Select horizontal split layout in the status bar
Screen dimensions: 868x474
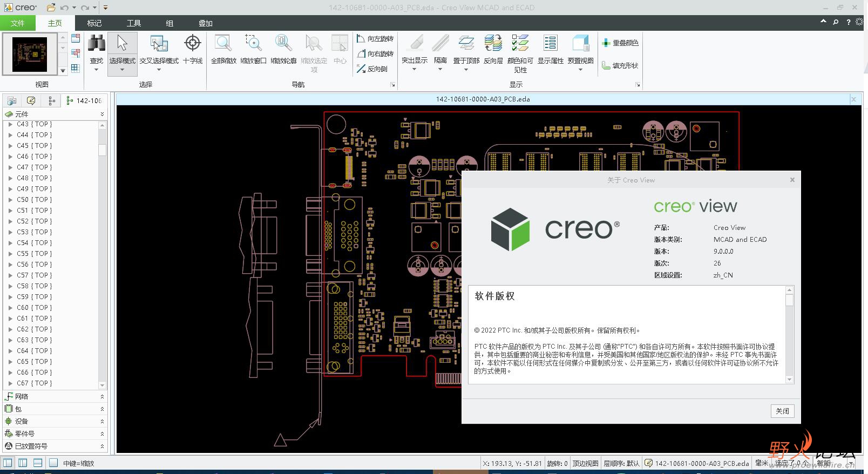click(38, 463)
